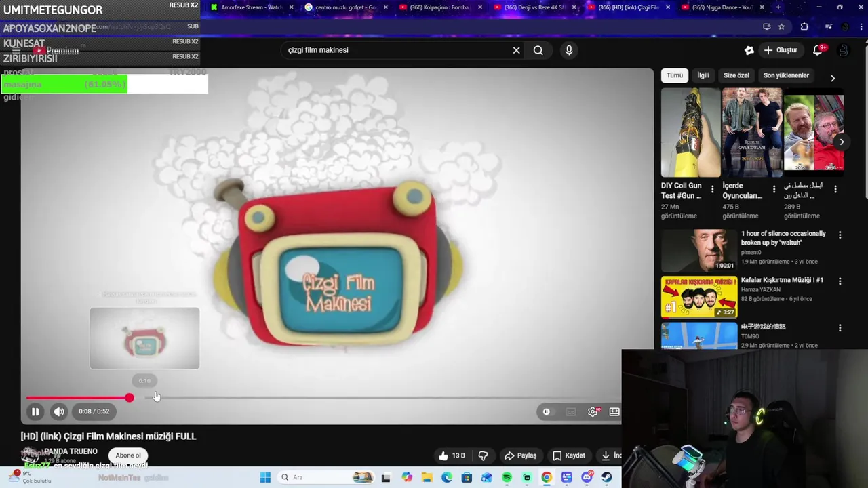Toggle the autoplay switch in player
This screenshot has height=488, width=868.
(x=547, y=411)
